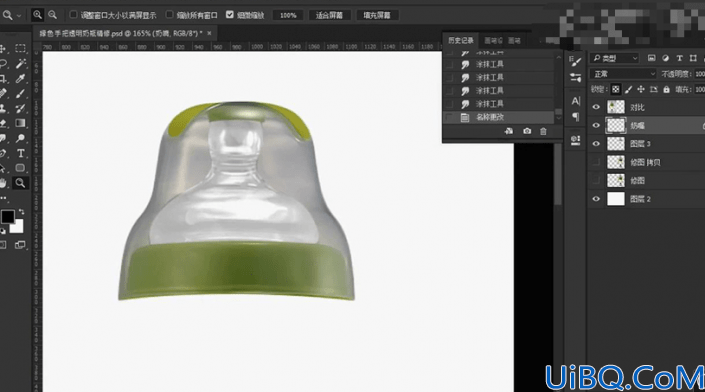Open the foreground color picker

[x=7, y=217]
